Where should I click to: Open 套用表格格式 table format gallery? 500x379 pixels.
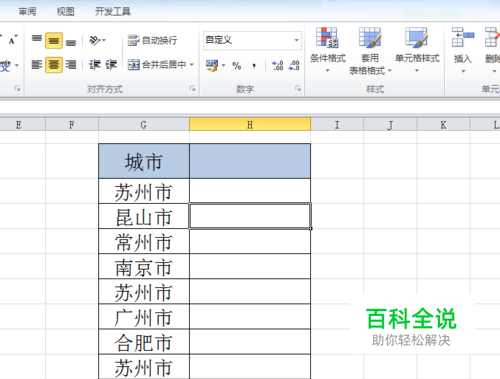[x=370, y=51]
